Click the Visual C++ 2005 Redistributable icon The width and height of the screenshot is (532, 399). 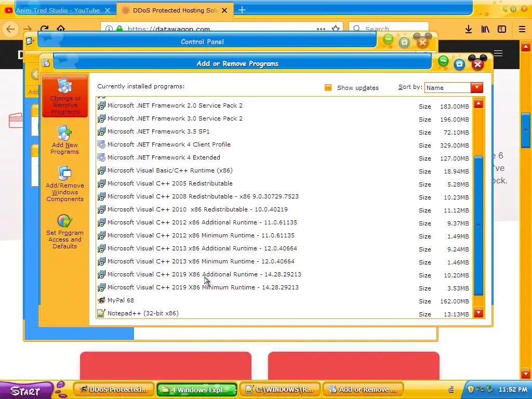click(x=101, y=183)
